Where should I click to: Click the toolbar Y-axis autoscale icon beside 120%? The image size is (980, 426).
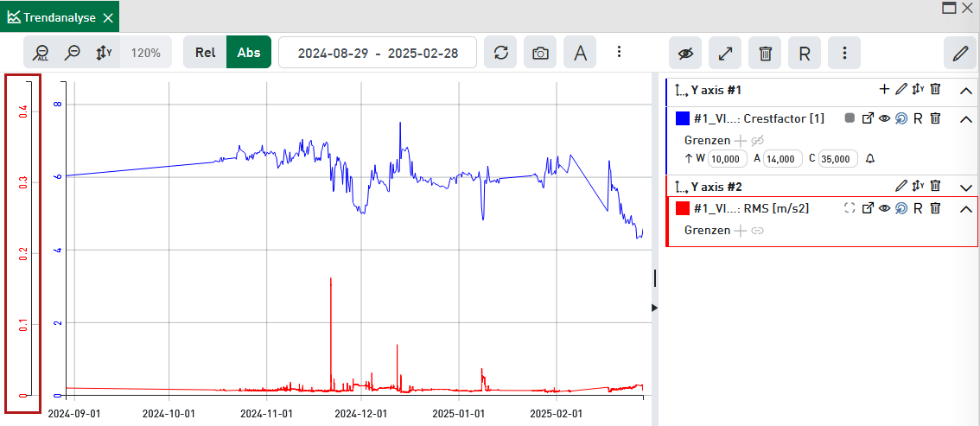pos(104,53)
